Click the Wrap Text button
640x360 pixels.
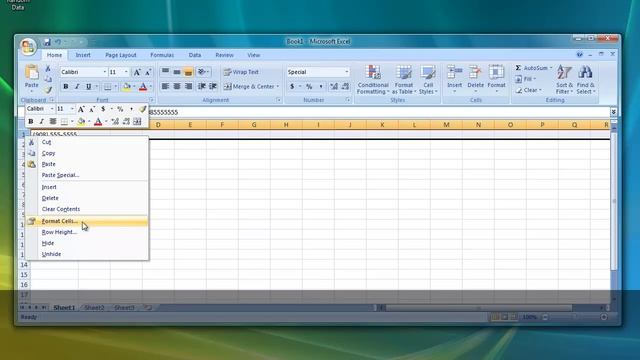point(241,72)
